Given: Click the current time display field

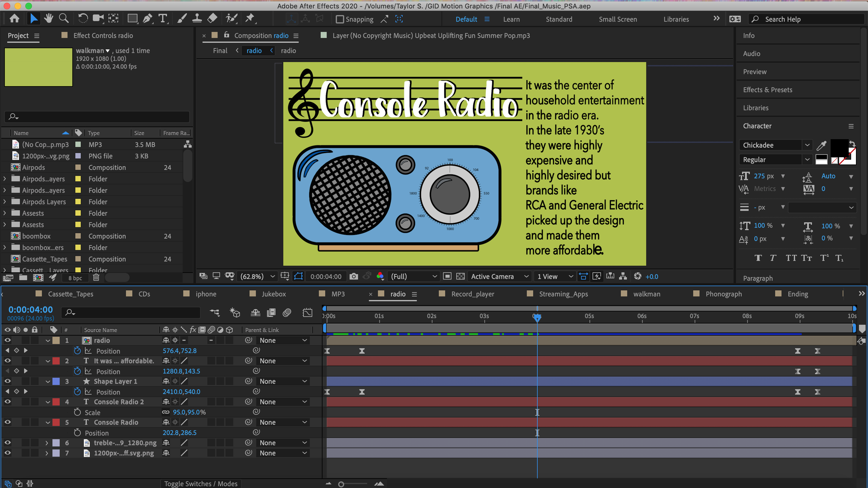Looking at the screenshot, I should 30,309.
